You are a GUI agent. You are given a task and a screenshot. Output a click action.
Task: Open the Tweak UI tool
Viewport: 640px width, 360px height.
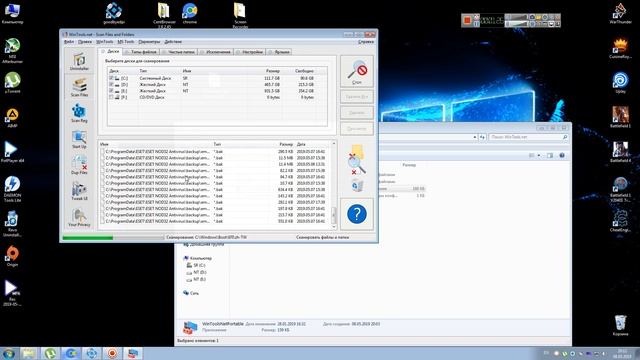(79, 191)
